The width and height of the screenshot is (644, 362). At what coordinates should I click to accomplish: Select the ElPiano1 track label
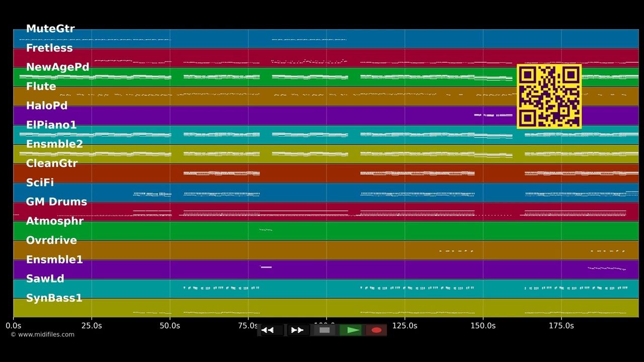click(x=51, y=125)
